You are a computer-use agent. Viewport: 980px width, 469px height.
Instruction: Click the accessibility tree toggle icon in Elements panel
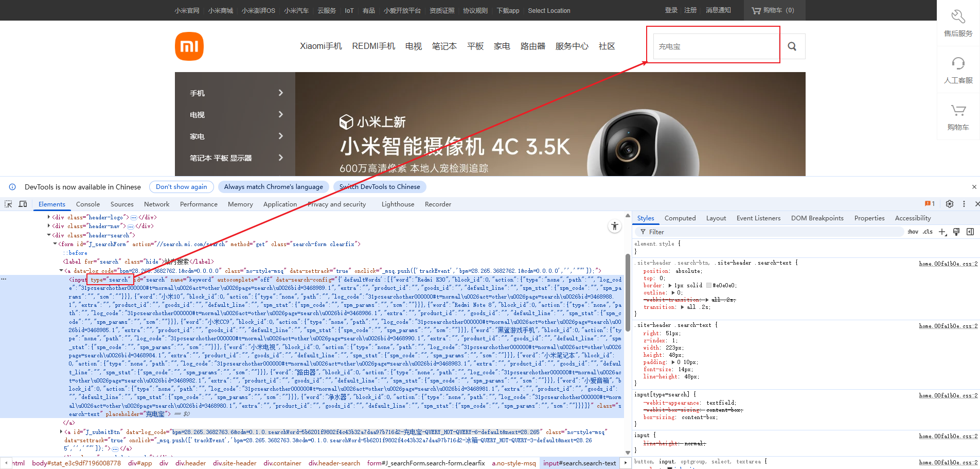coord(615,226)
